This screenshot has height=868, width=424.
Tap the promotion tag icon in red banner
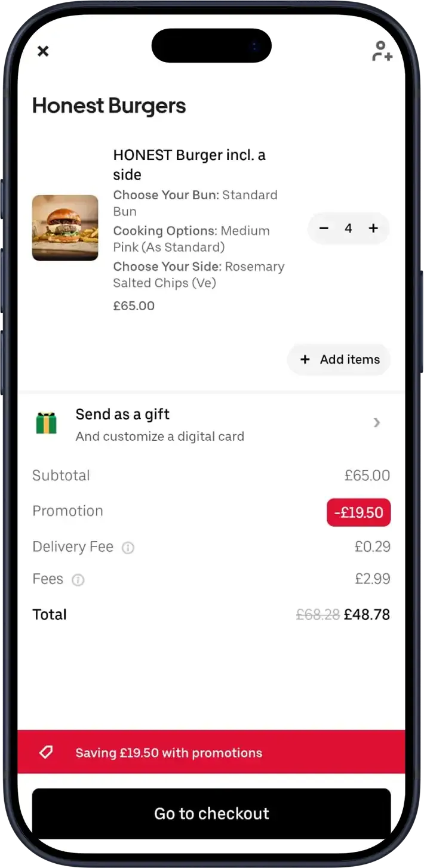pos(46,752)
